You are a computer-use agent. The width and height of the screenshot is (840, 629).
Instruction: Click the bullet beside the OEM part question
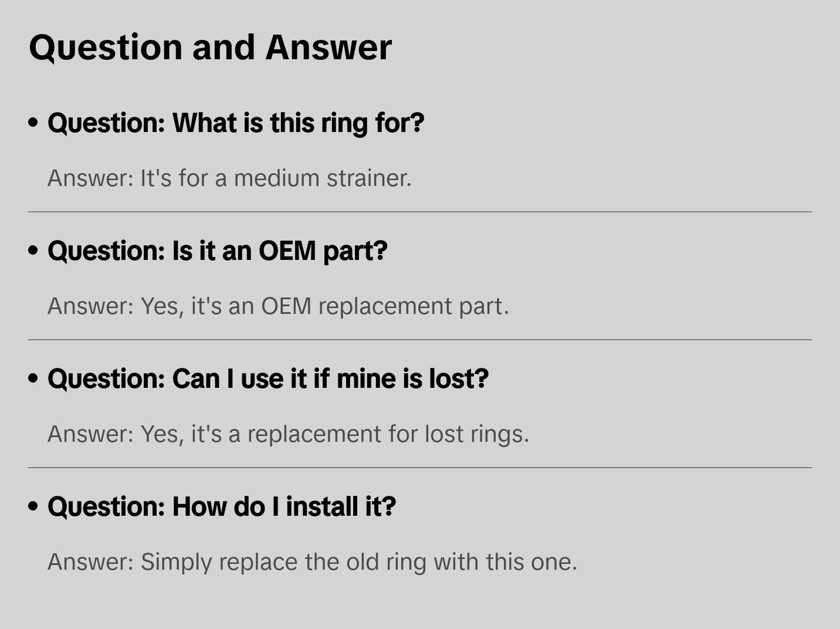pyautogui.click(x=33, y=251)
